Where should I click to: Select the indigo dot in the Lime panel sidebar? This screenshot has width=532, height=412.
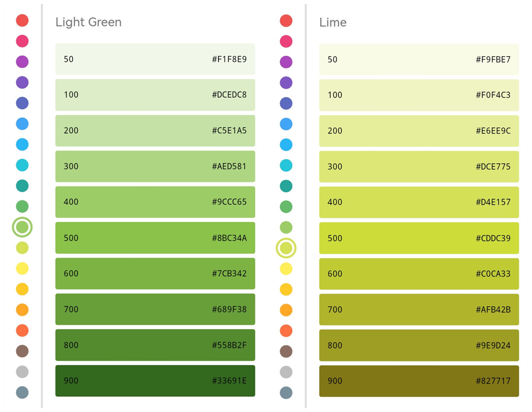point(286,103)
